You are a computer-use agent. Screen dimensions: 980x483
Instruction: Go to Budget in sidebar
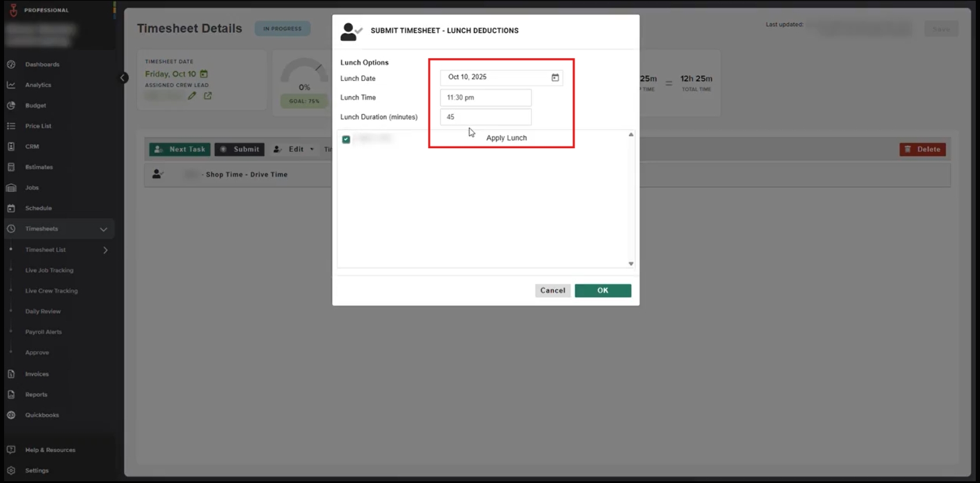click(x=36, y=106)
